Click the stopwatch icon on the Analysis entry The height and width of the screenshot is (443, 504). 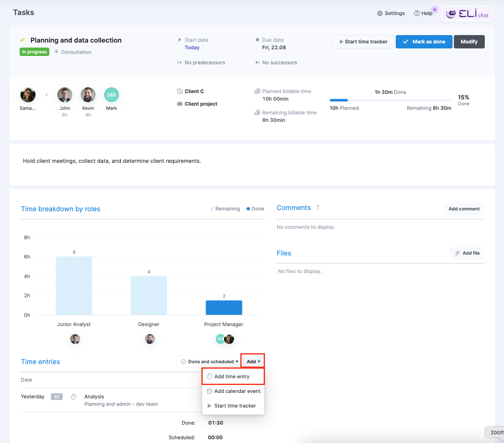[74, 397]
